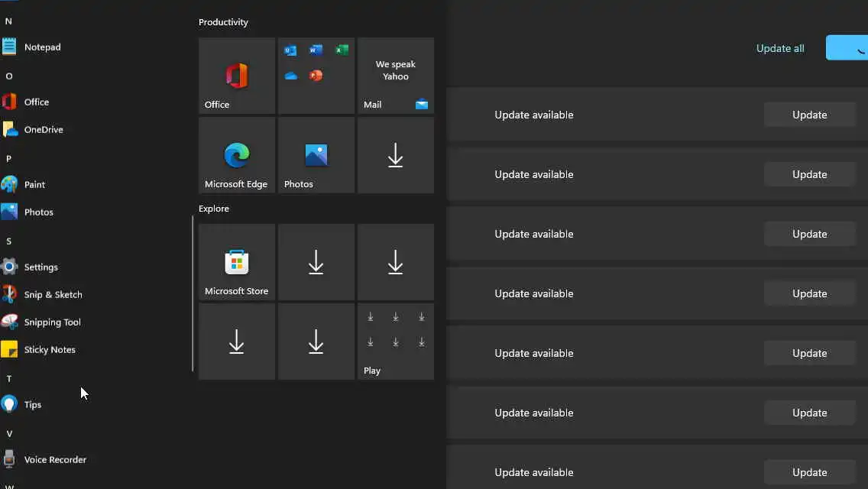
Task: Click the letter P section header
Action: tap(8, 158)
